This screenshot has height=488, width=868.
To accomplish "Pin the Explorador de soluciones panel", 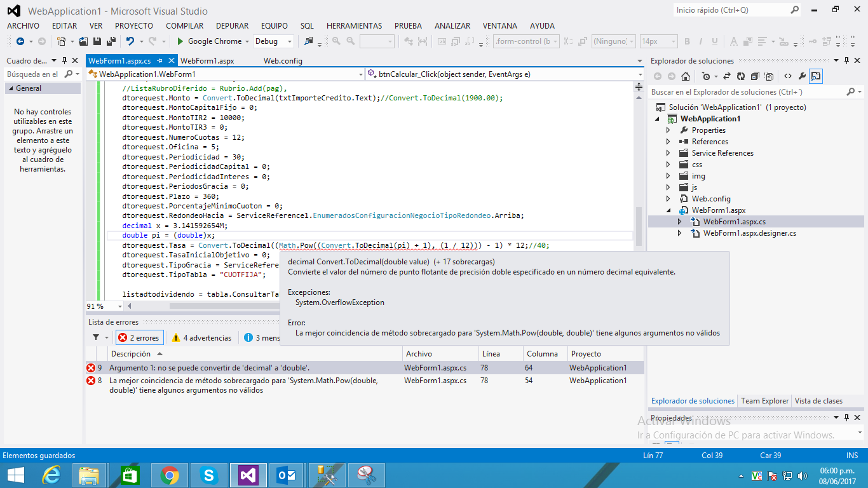I will click(x=846, y=61).
